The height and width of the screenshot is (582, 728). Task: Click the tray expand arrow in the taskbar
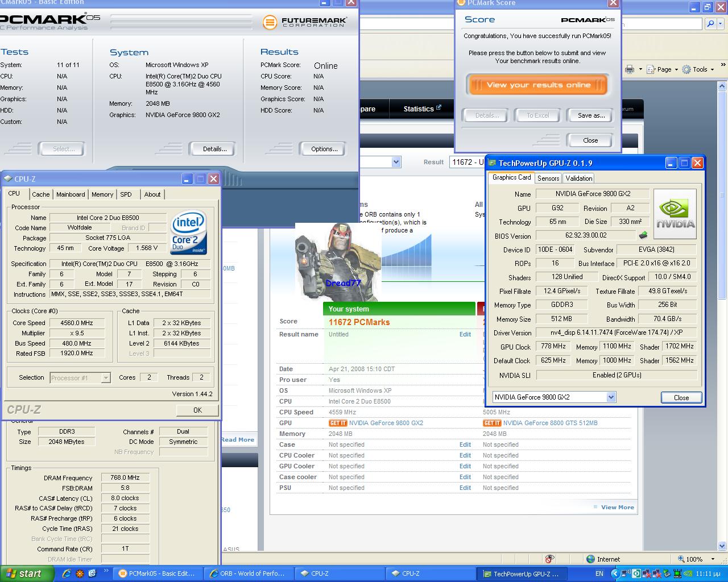(x=616, y=573)
